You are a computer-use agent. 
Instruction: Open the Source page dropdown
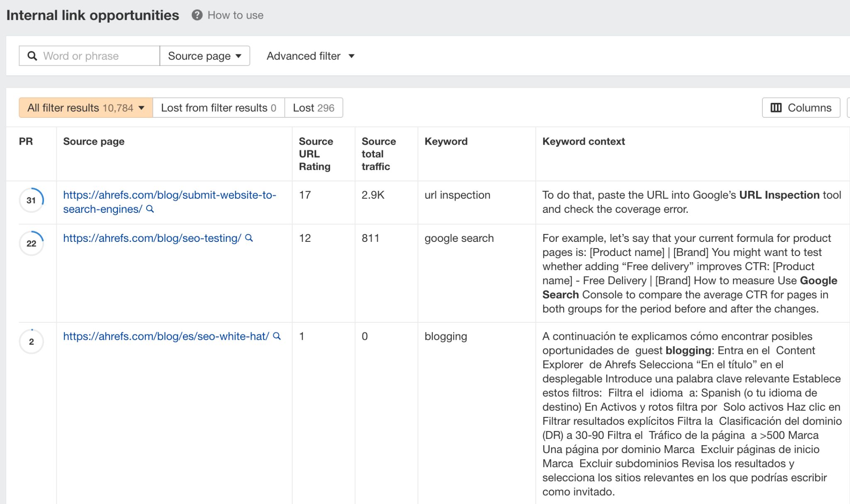pyautogui.click(x=204, y=56)
